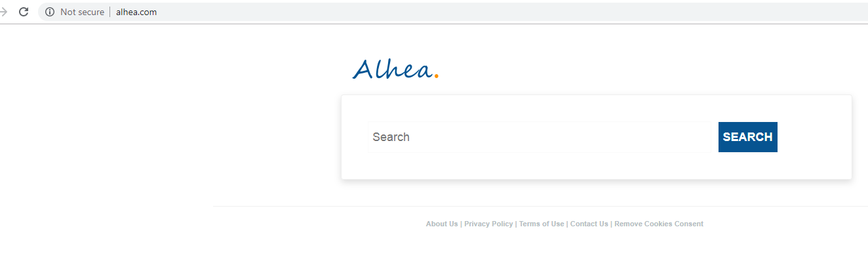This screenshot has width=868, height=265.
Task: Follow the Contact Us link
Action: click(x=589, y=224)
